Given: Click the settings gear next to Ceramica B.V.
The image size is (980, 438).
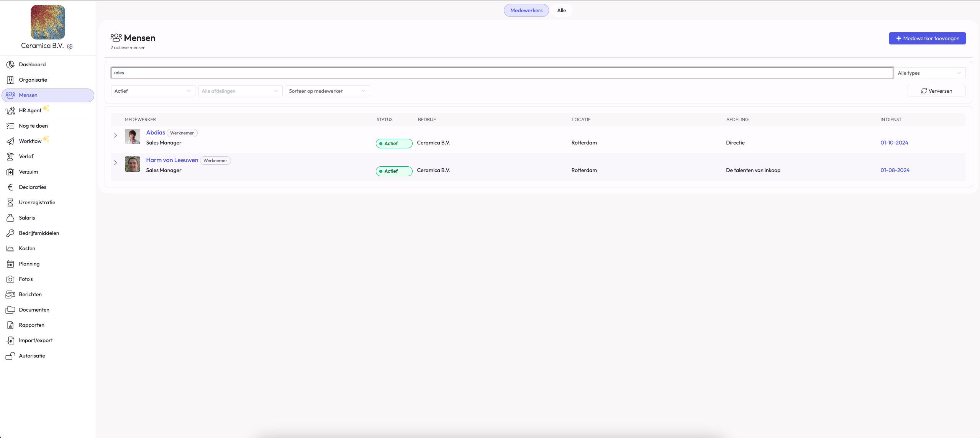Looking at the screenshot, I should [x=70, y=46].
